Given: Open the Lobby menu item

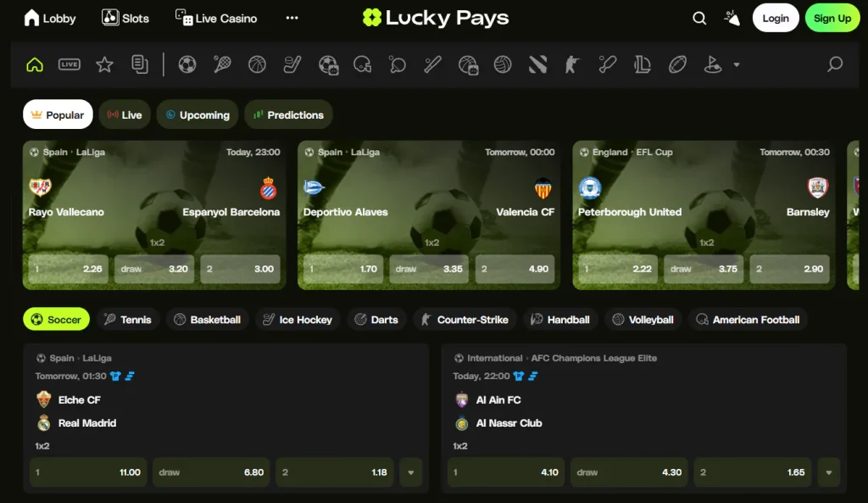Looking at the screenshot, I should point(50,19).
